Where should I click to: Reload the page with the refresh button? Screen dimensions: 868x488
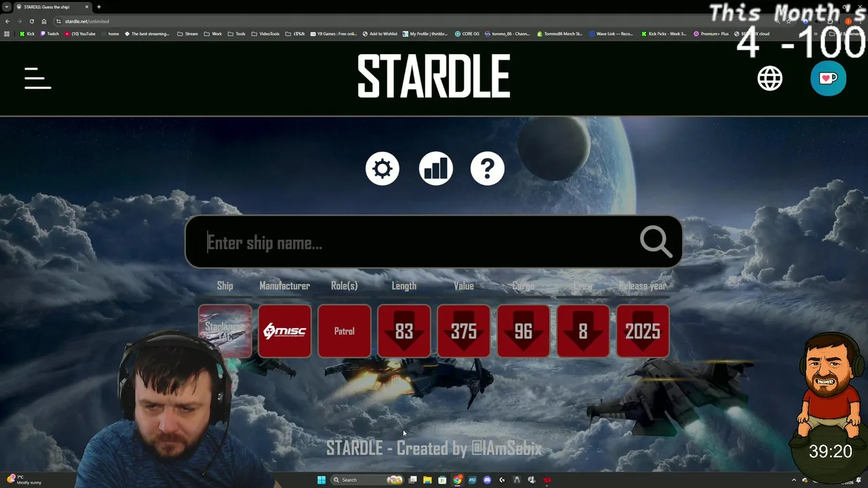pos(31,21)
